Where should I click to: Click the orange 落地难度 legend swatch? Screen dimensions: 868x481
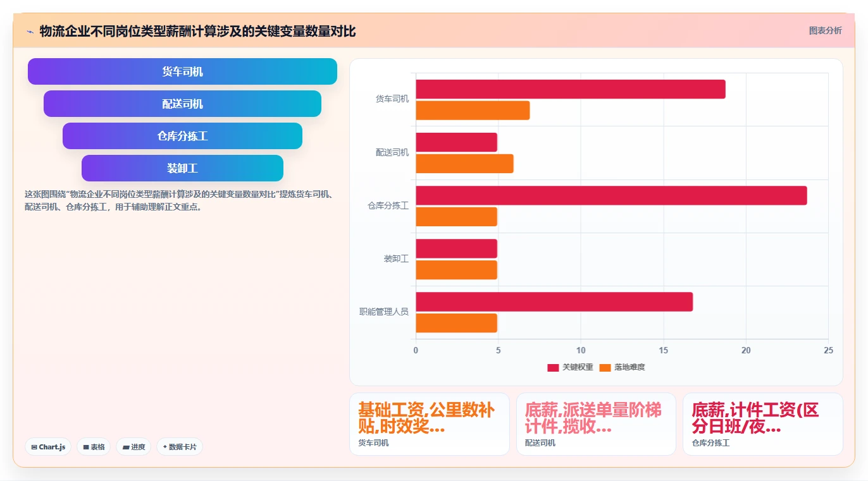click(x=605, y=368)
